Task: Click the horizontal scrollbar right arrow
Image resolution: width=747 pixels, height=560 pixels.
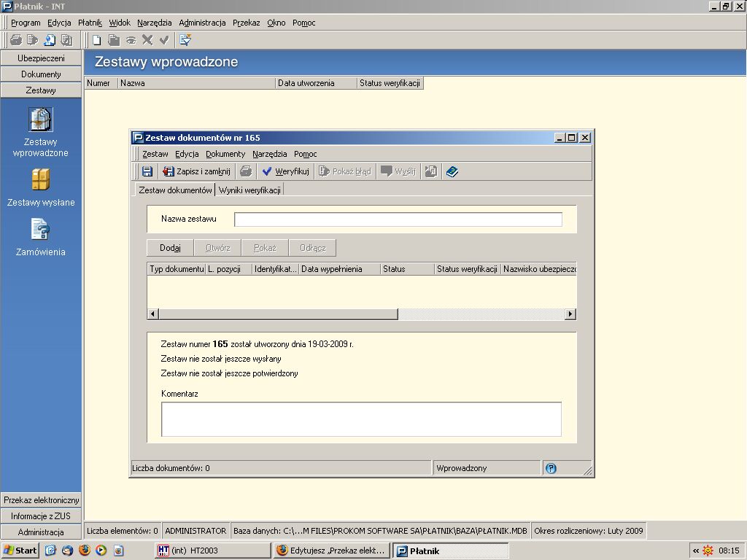Action: tap(570, 314)
